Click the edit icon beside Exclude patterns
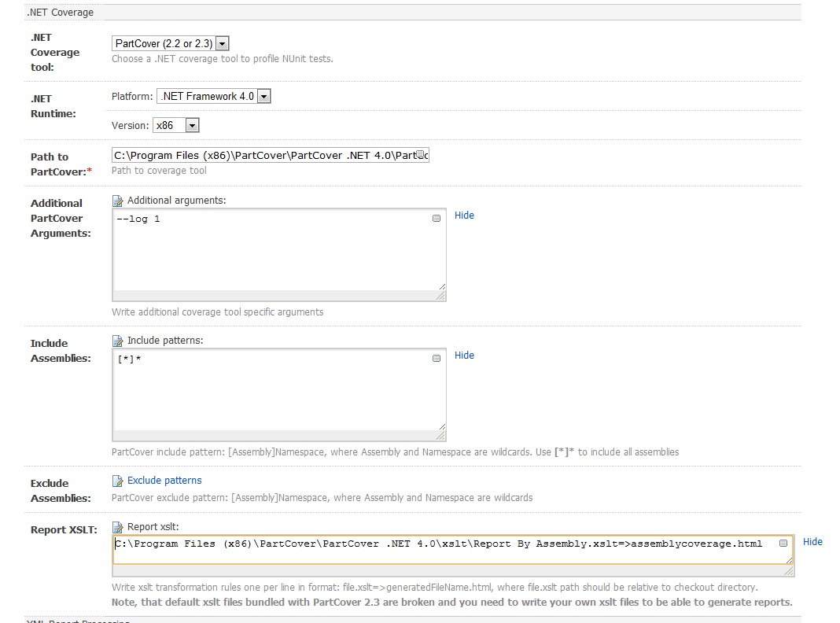 (117, 481)
